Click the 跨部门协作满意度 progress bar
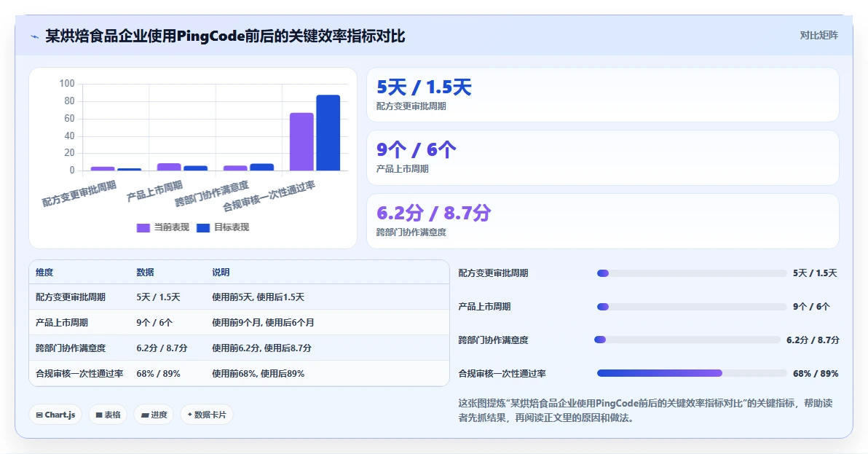Screen dimensions: 868x454 (x=687, y=340)
